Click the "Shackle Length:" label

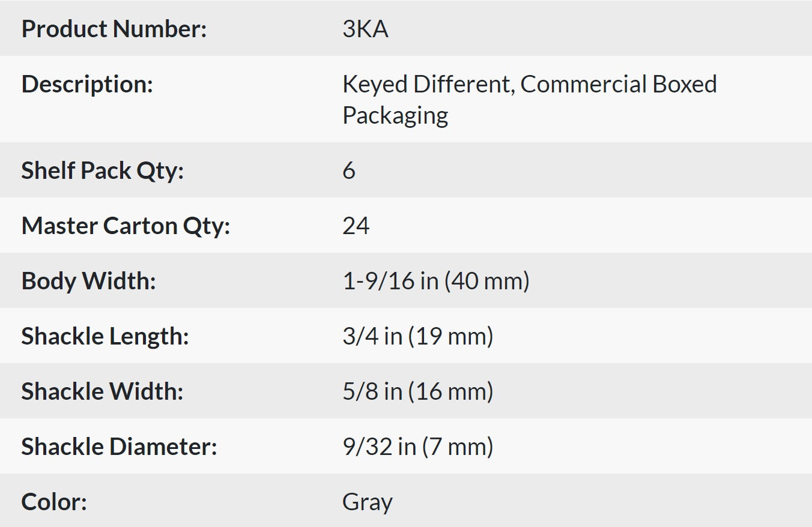coord(105,336)
